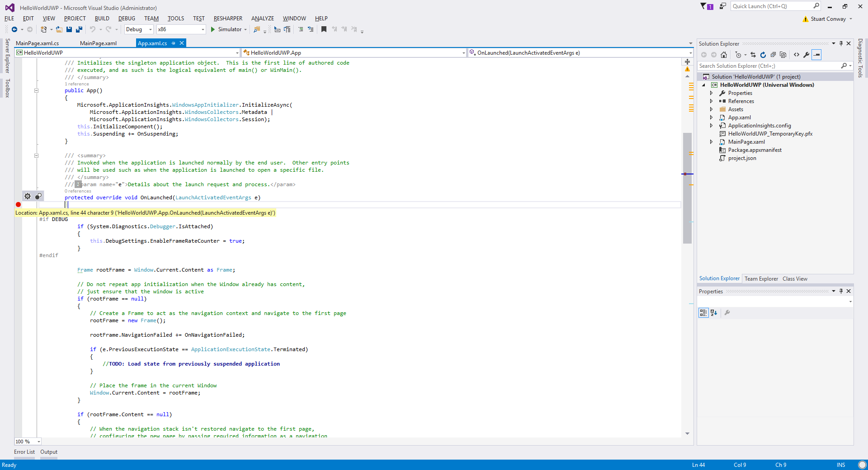868x470 pixels.
Task: Open the Diagnostic Tools side tab
Action: [x=860, y=58]
